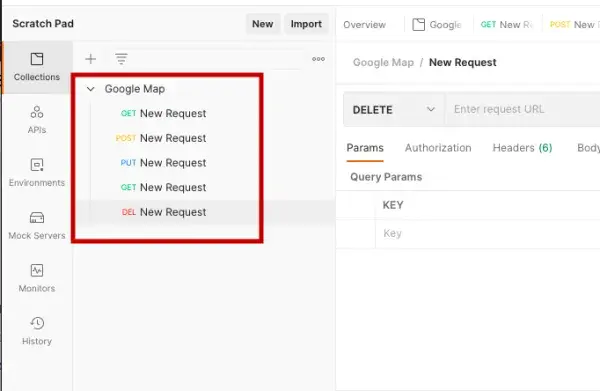Click the plus icon to create collection
This screenshot has height=391, width=600.
tap(91, 59)
